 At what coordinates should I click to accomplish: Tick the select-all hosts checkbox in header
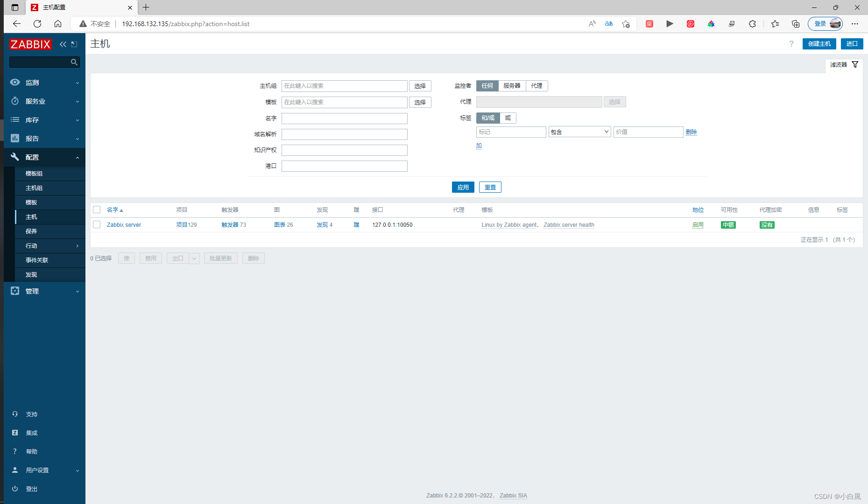[97, 210]
